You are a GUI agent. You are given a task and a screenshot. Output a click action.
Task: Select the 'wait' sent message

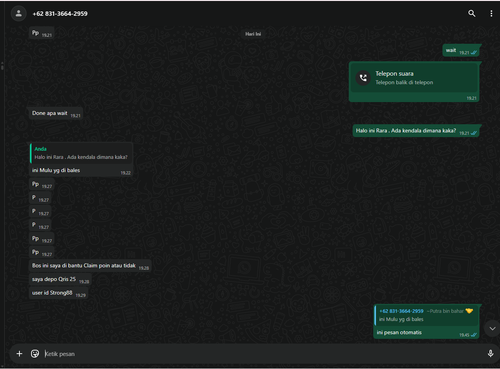461,51
